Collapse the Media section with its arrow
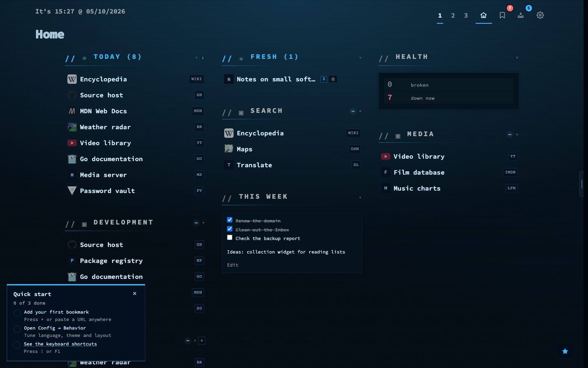Image resolution: width=588 pixels, height=368 pixels. 517,135
